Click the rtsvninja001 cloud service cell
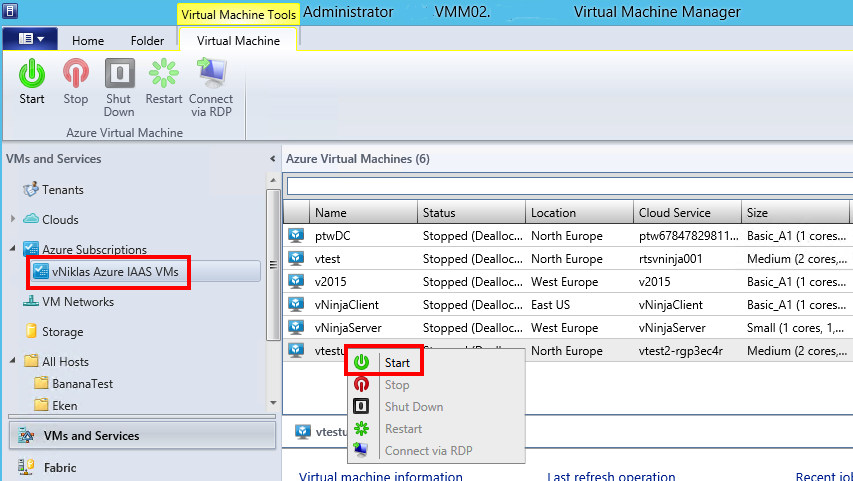This screenshot has height=481, width=853. [670, 259]
